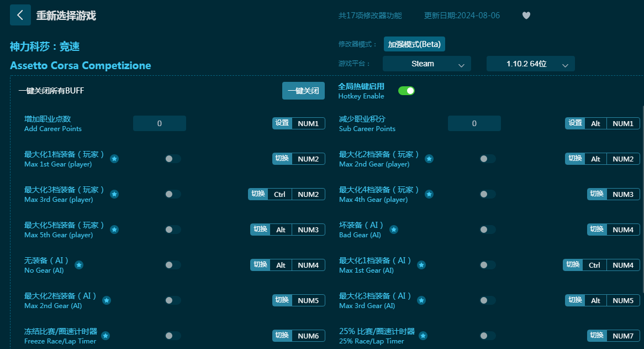Toggle Max 1st Gear (AI) switch

pyautogui.click(x=488, y=265)
